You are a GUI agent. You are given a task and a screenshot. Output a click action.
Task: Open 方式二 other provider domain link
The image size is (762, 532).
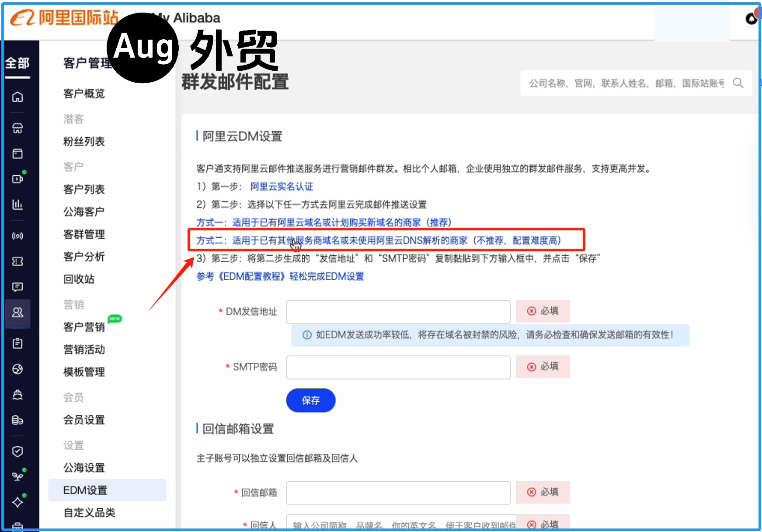click(379, 240)
